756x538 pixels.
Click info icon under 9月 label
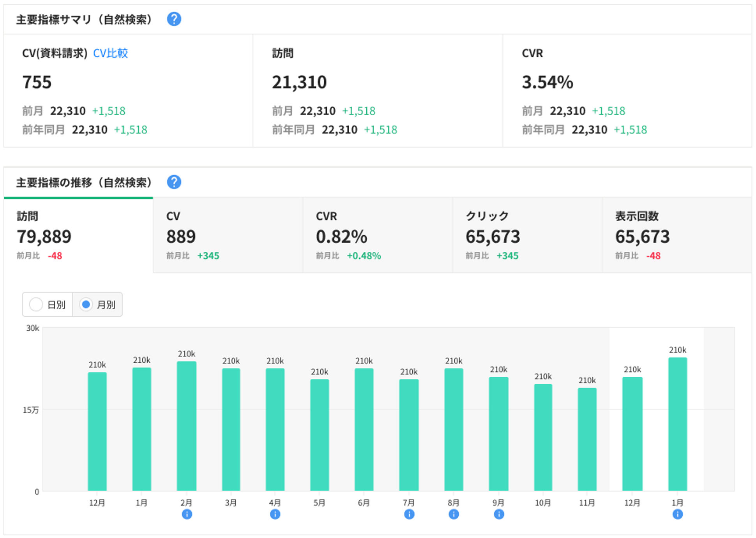coord(499,514)
